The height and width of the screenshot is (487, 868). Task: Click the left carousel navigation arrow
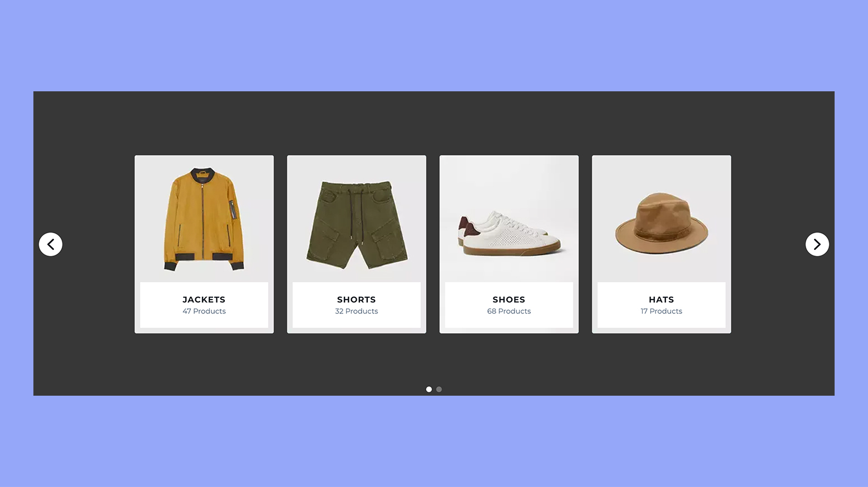51,244
